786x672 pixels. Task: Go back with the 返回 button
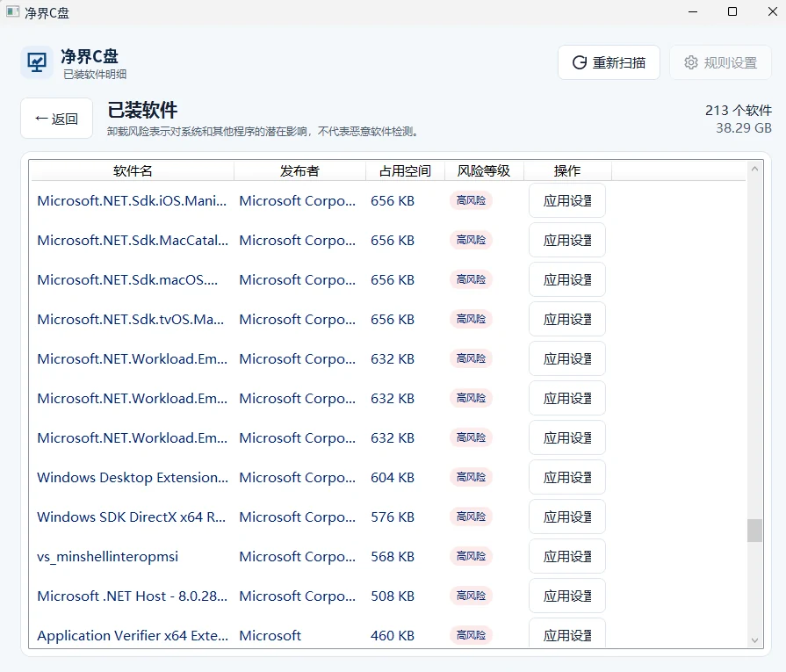pyautogui.click(x=56, y=119)
